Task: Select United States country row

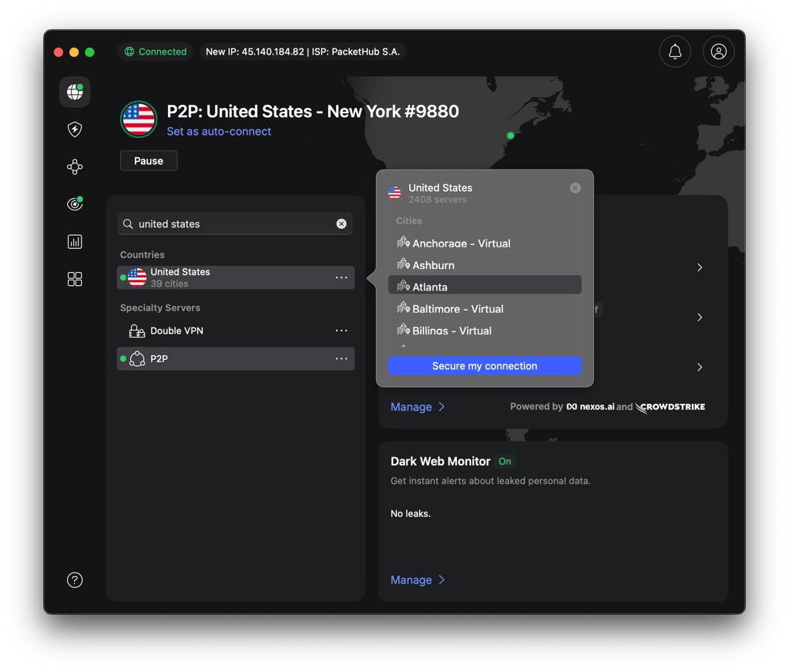Action: [x=236, y=277]
